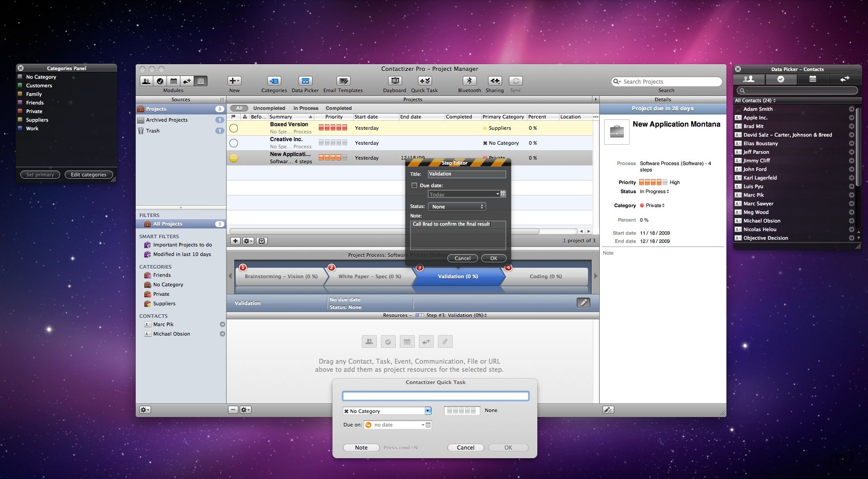Show Uncompleted projects filter
Viewport: 868px width, 479px height.
(x=269, y=108)
